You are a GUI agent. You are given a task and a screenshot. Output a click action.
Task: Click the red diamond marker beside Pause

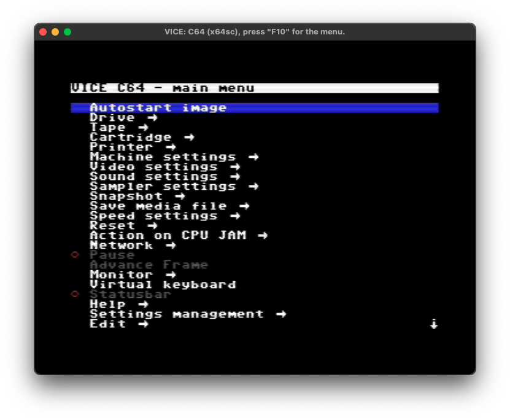coord(75,255)
